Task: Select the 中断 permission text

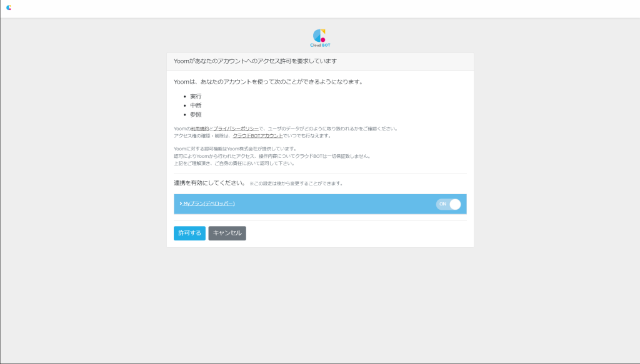Action: click(x=196, y=106)
